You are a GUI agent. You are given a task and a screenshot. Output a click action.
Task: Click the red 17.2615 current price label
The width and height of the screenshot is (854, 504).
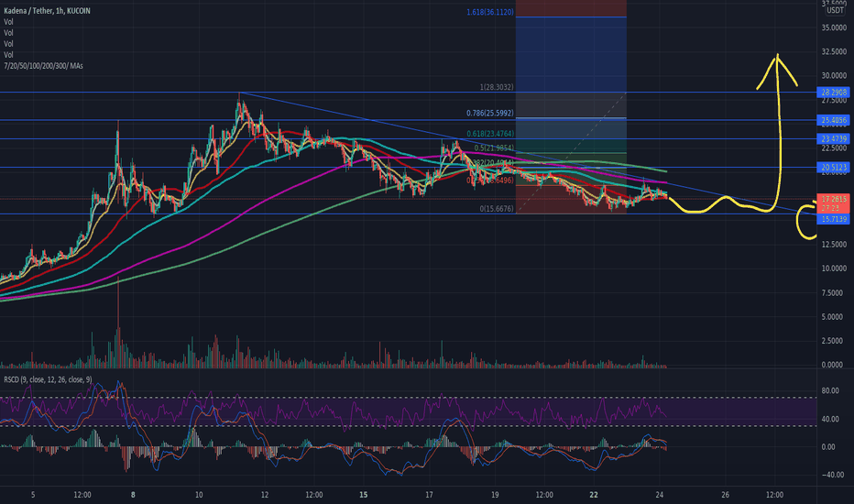tap(834, 200)
